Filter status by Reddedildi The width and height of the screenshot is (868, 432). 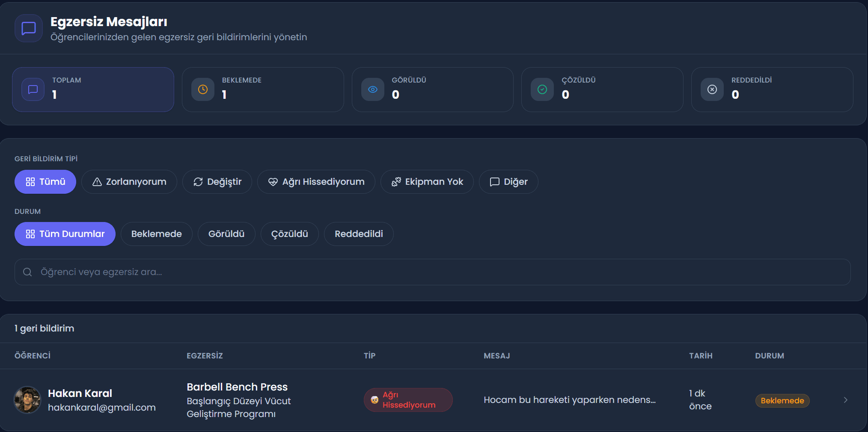359,234
